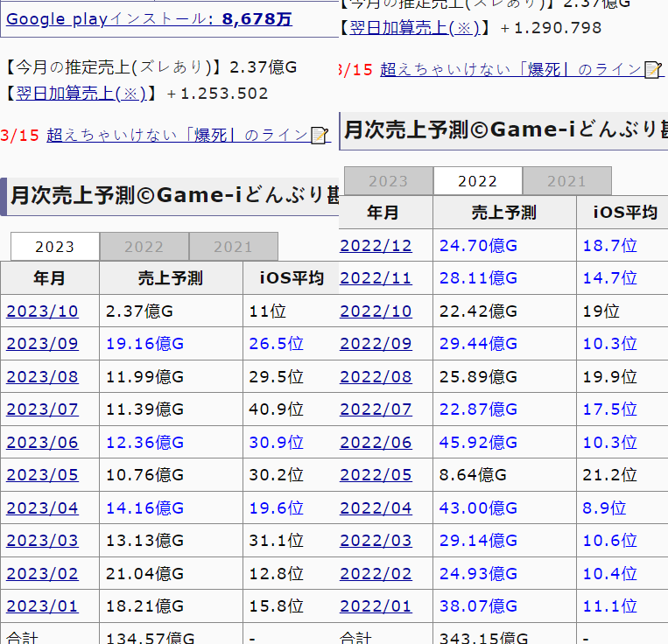668x644 pixels.
Task: Open the 2023/10 month link
Action: point(42,311)
